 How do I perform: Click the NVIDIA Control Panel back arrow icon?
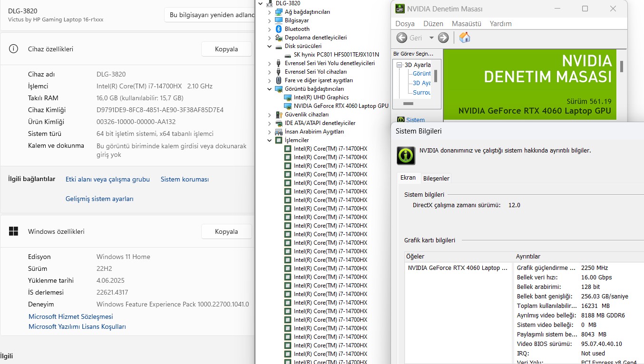(402, 38)
